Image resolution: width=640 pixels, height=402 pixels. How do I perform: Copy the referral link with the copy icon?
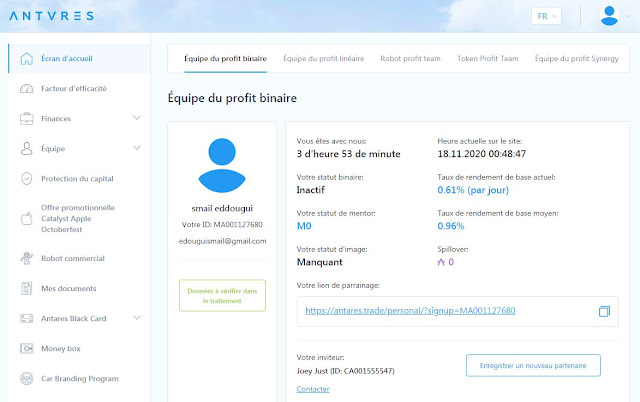(604, 311)
